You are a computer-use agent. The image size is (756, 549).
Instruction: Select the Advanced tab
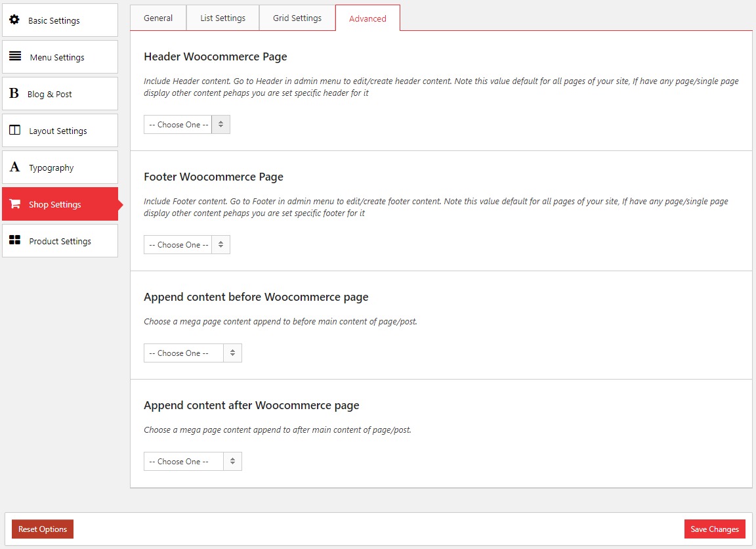(x=367, y=18)
